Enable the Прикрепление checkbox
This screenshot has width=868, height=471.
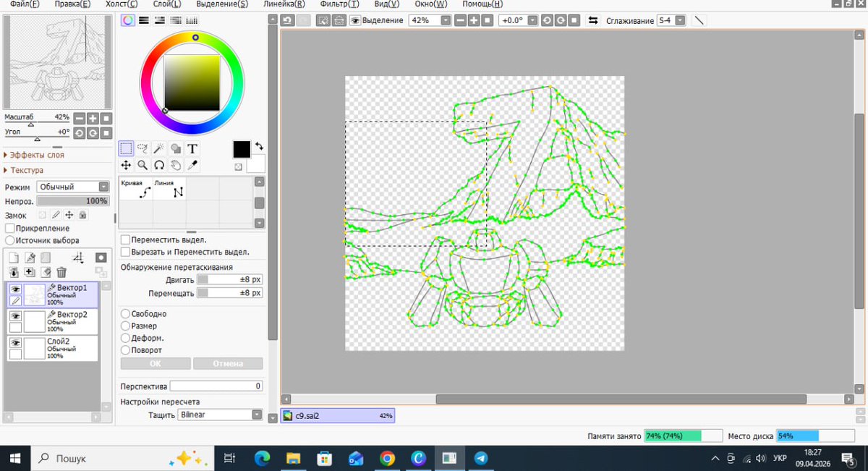pos(10,229)
